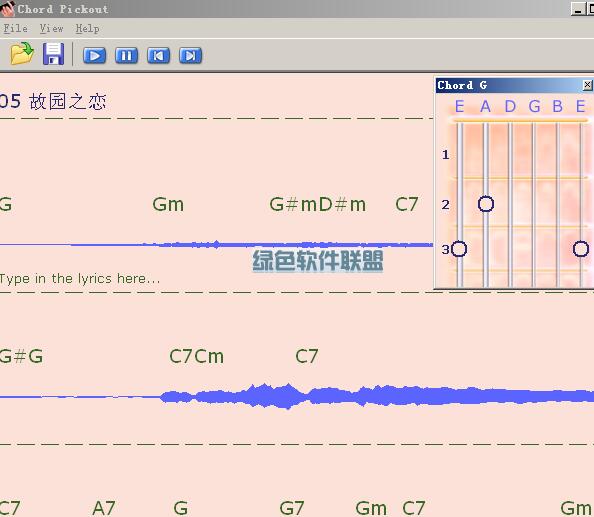Click the A7 chord in third row
The height and width of the screenshot is (517, 594).
104,508
